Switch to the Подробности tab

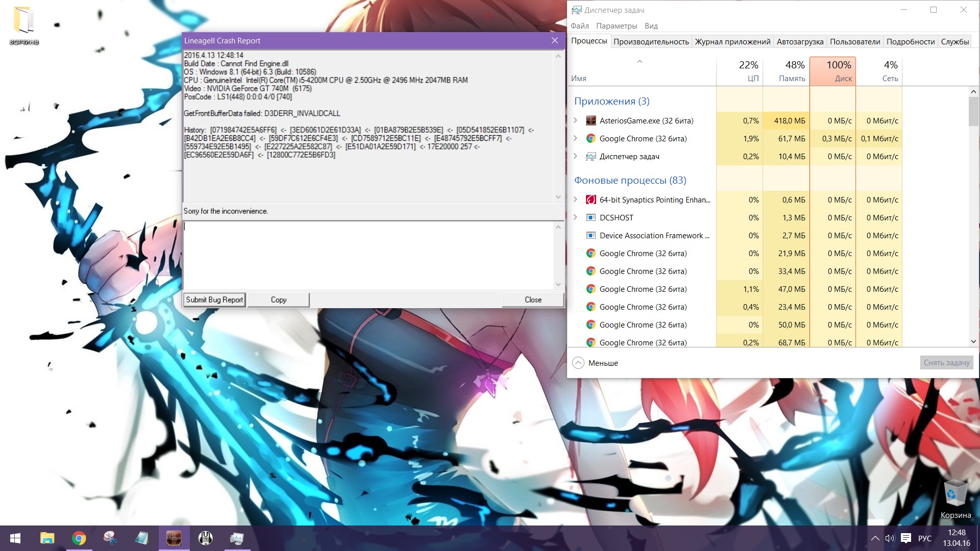point(911,42)
